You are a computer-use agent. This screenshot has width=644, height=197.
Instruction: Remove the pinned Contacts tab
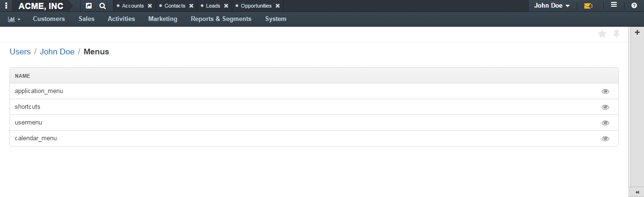(x=191, y=6)
